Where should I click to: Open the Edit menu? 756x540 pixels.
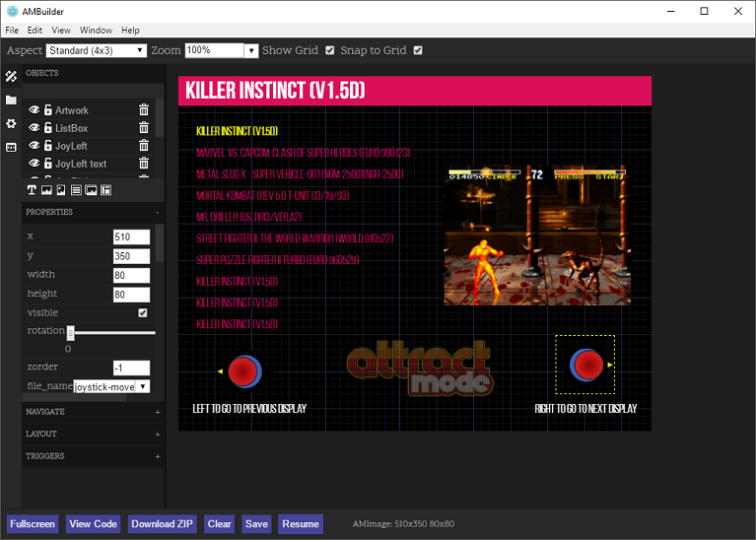[x=34, y=30]
